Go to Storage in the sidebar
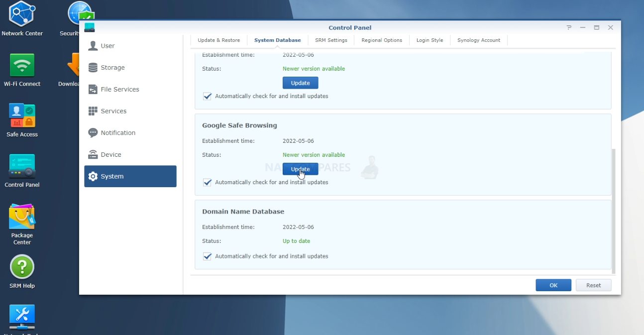 pyautogui.click(x=130, y=68)
